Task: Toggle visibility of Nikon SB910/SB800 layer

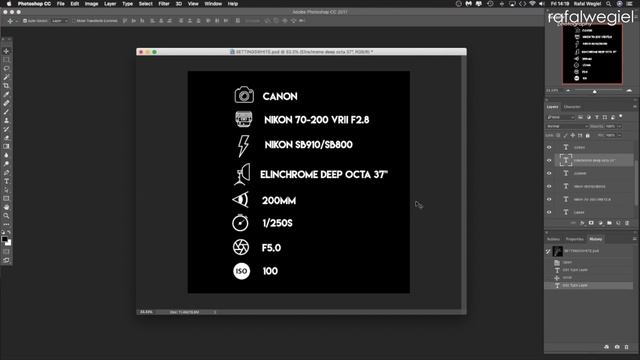Action: point(549,186)
